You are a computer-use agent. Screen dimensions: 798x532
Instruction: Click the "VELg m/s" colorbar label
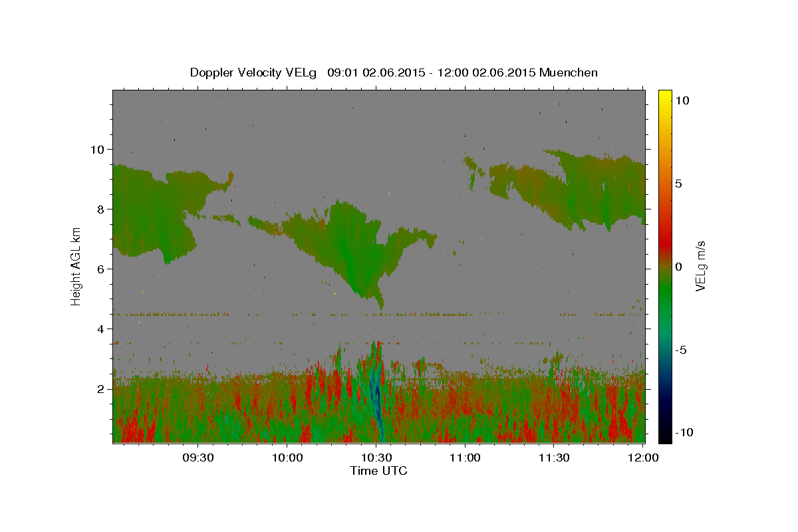pos(700,266)
